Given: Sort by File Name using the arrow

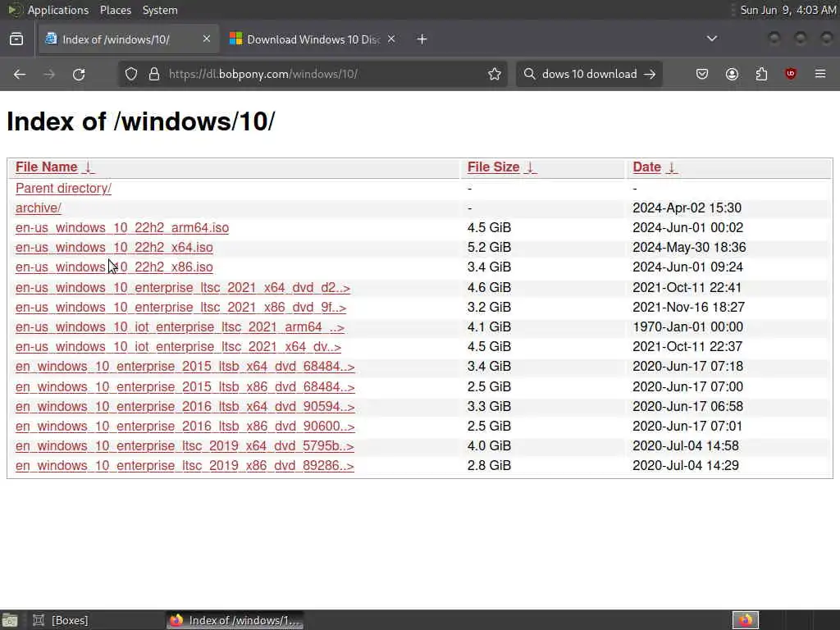Looking at the screenshot, I should (89, 167).
